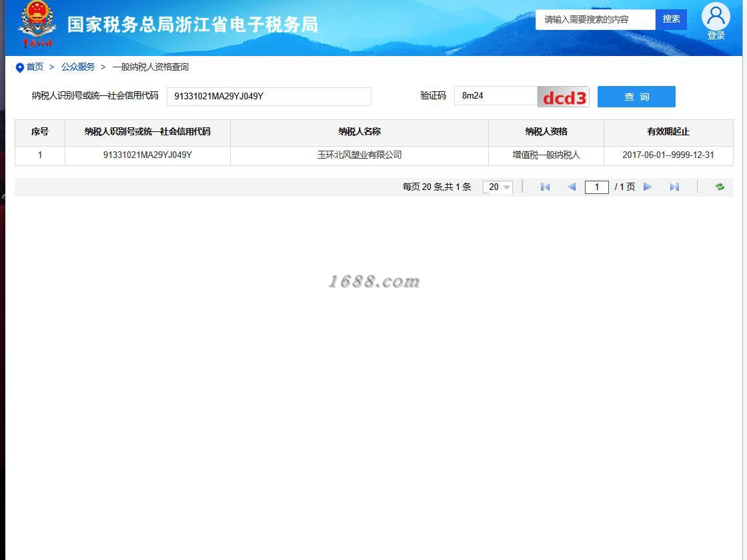The height and width of the screenshot is (560, 747).
Task: Click the 纳税人识别号或统一社会信用代码 column header
Action: 147,132
